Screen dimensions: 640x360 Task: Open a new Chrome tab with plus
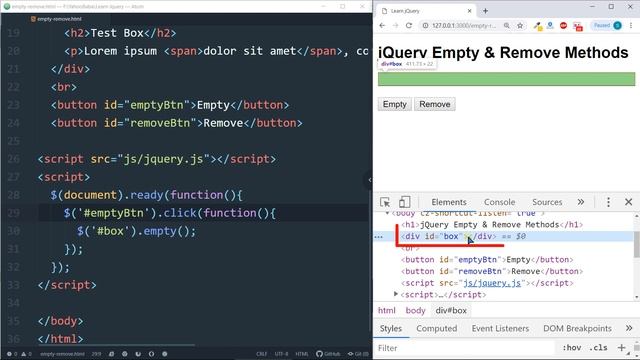coord(485,11)
